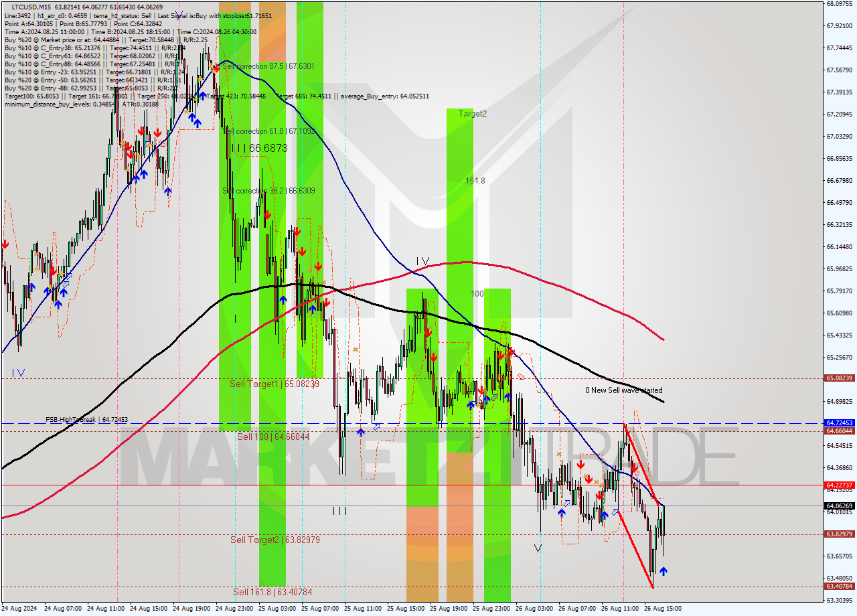
Task: Click the 63.30395 bottom price axis value
Action: (x=840, y=600)
